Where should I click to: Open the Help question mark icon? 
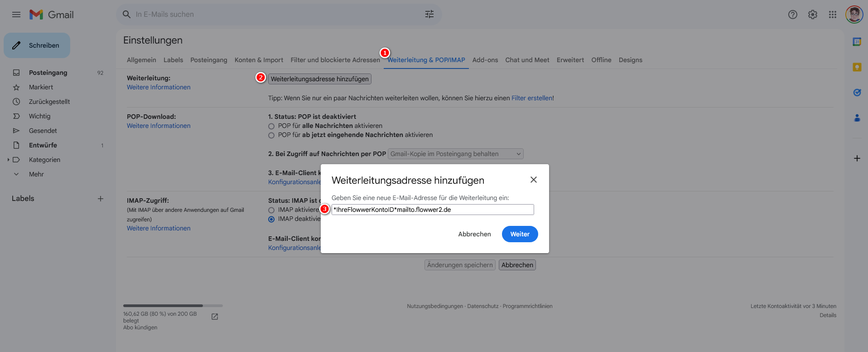[793, 15]
